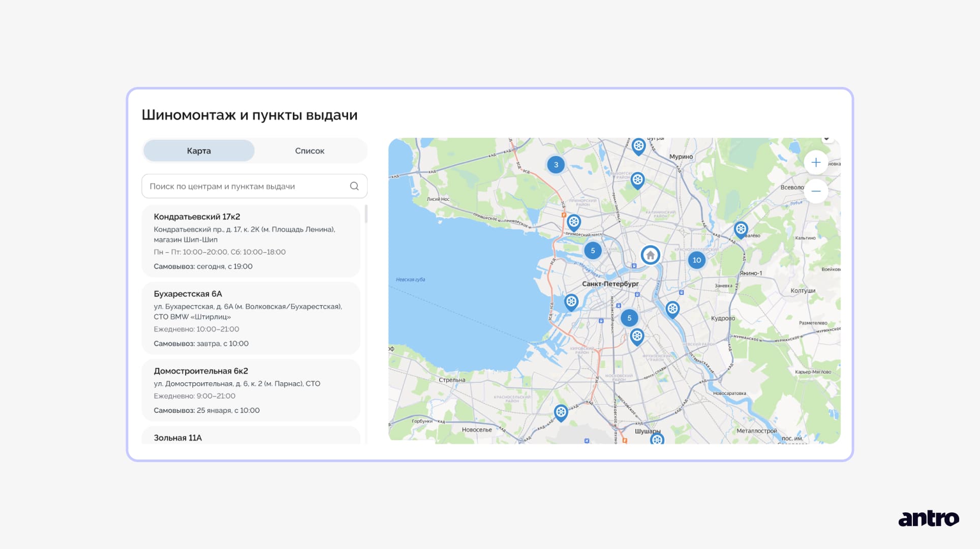Viewport: 980px width, 549px height.
Task: Open the Домостроительная 6к2 location card
Action: click(x=251, y=390)
